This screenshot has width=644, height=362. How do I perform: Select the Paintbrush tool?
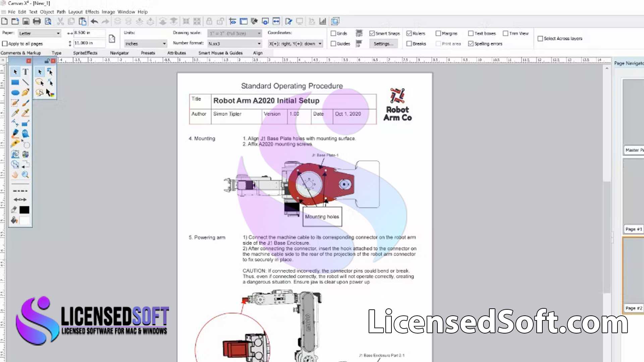25,103
